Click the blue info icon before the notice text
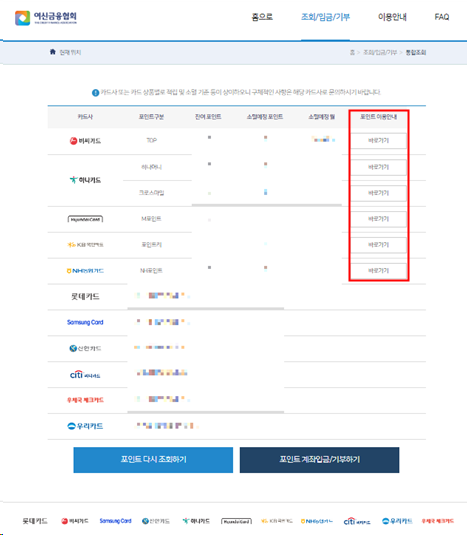 (x=96, y=92)
